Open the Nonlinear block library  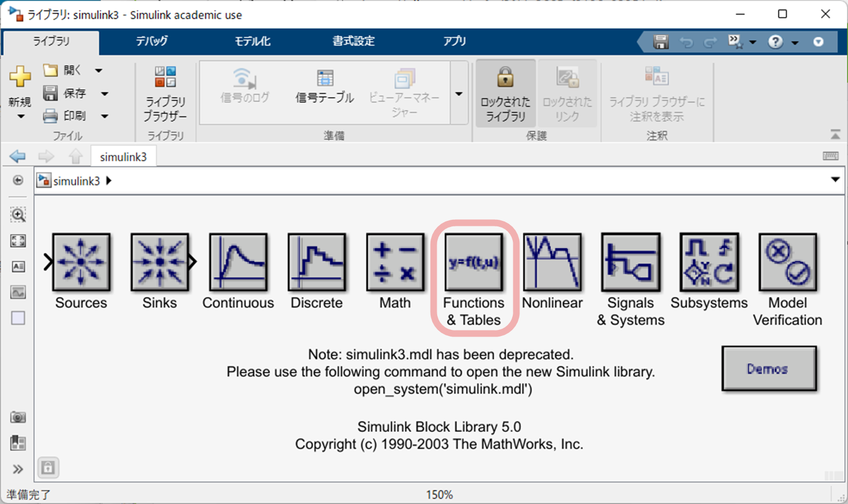[x=552, y=262]
